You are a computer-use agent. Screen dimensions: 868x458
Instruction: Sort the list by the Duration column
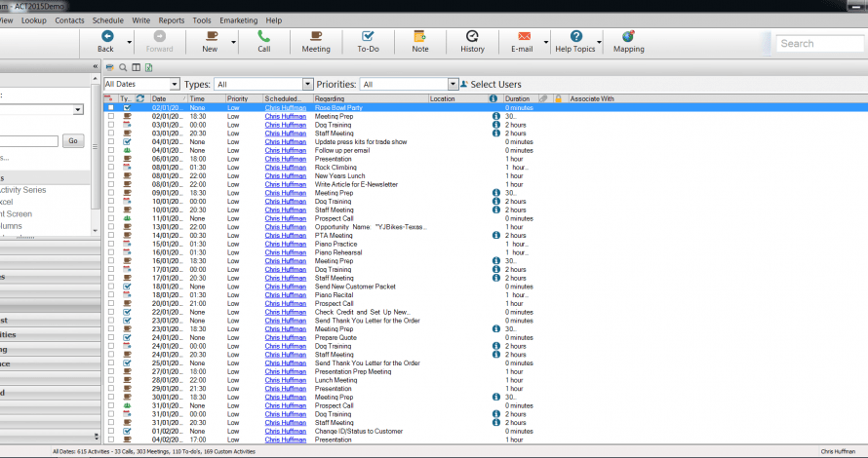click(x=521, y=98)
